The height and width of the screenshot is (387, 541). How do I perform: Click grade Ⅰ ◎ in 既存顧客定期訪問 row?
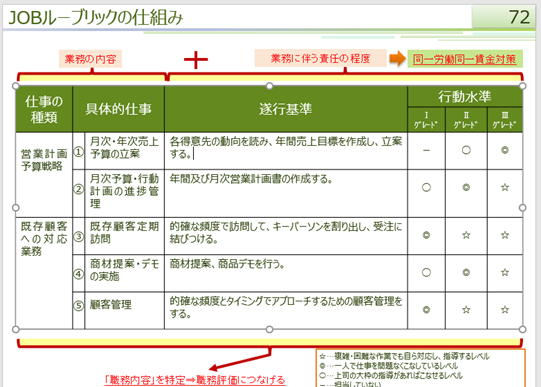click(x=426, y=235)
